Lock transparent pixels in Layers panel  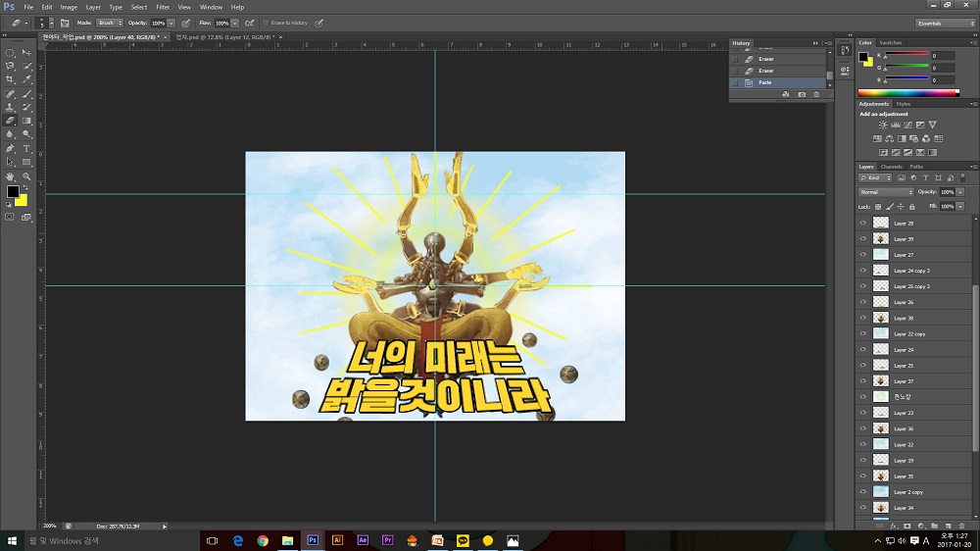[878, 207]
